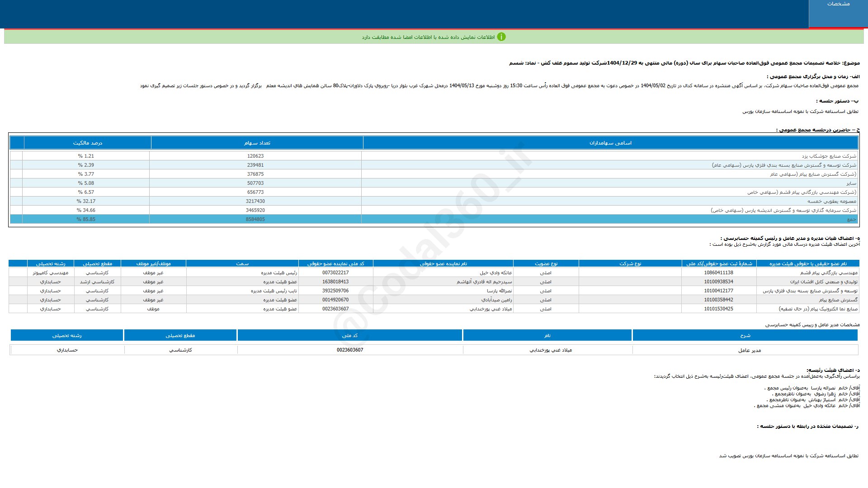
Task: Click the national ID 0073022217 cell
Action: click(x=335, y=272)
